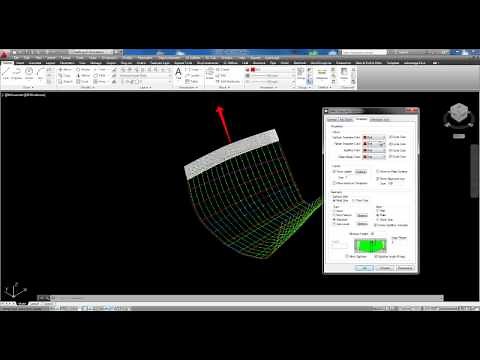Activate the Move tool in Modify panel
The image size is (480, 360).
[x=65, y=69]
